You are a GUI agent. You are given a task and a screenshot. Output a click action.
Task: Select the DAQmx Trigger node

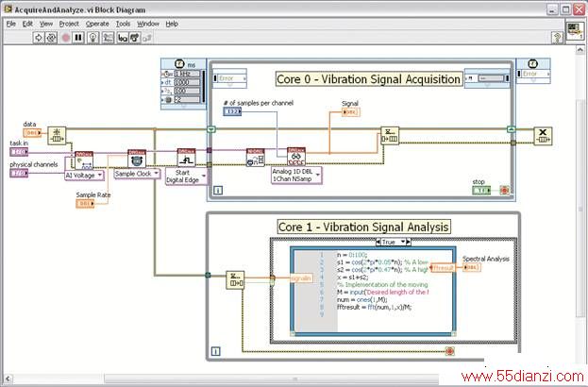tap(186, 158)
